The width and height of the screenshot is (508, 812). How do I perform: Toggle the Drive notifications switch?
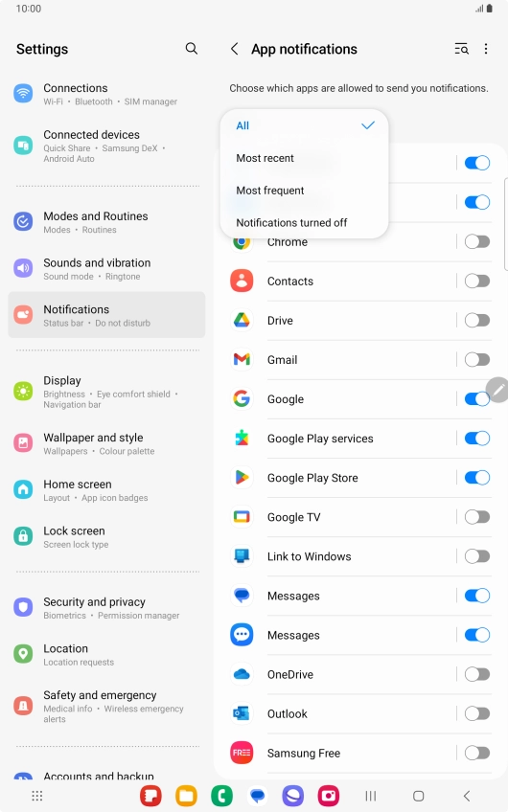[x=477, y=320]
